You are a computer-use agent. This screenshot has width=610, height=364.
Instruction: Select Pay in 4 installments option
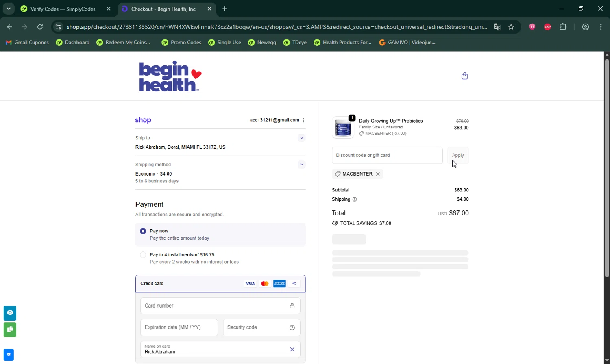pyautogui.click(x=143, y=255)
